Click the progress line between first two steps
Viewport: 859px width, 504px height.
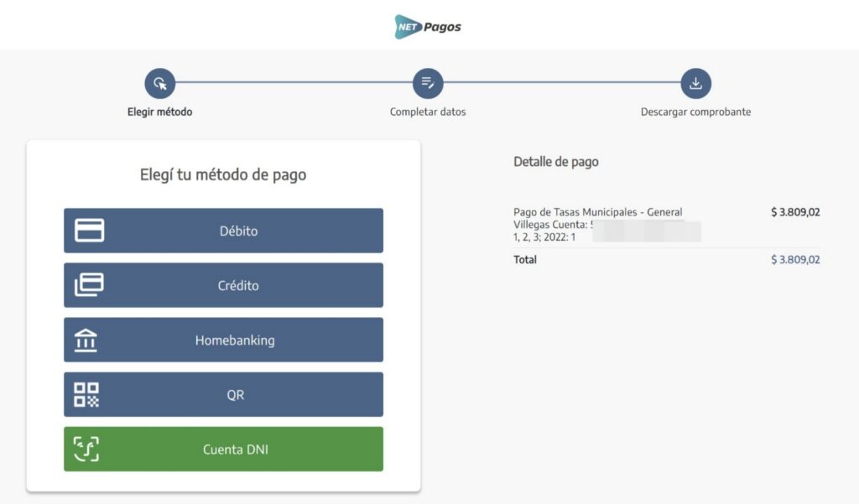[294, 83]
